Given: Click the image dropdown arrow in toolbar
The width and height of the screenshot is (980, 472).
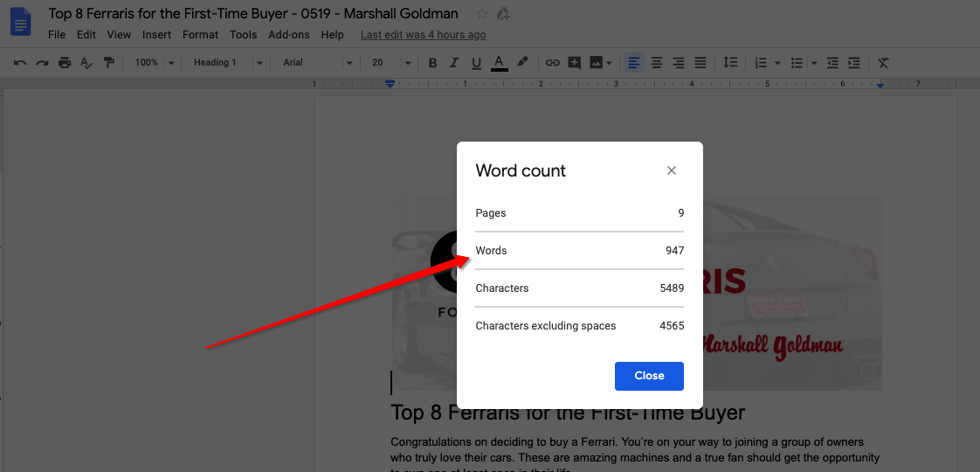Looking at the screenshot, I should pyautogui.click(x=609, y=63).
